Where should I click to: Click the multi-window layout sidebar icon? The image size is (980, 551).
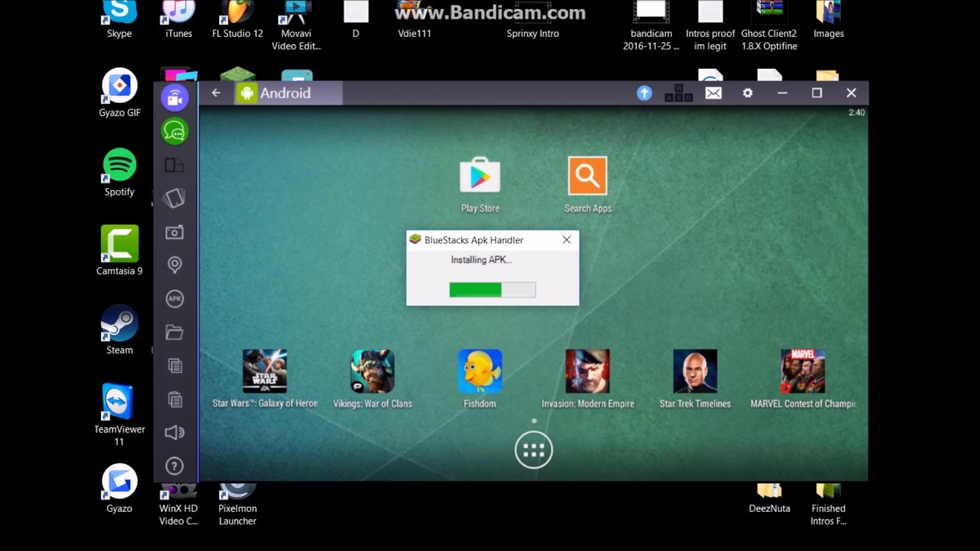point(175,165)
